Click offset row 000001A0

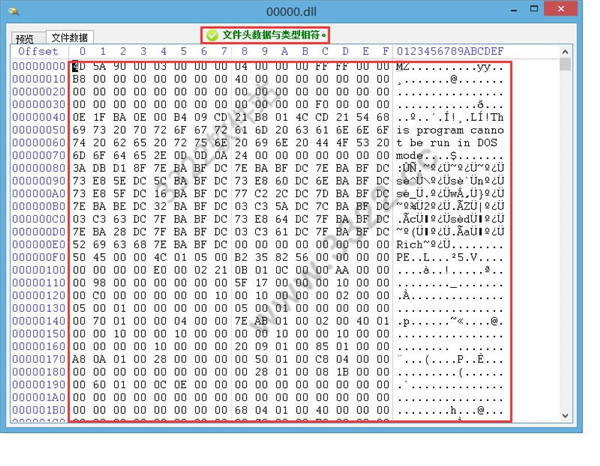[39, 398]
